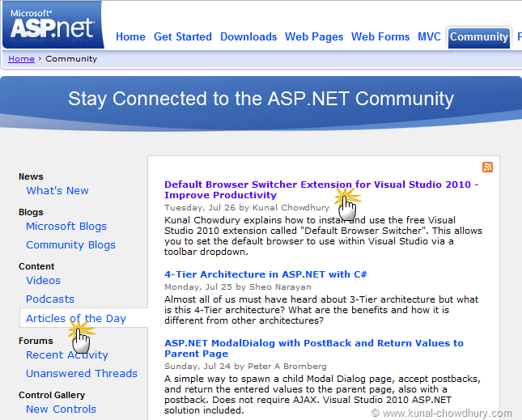The height and width of the screenshot is (420, 522).
Task: Open Microsoft Blogs in the sidebar
Action: tap(66, 227)
